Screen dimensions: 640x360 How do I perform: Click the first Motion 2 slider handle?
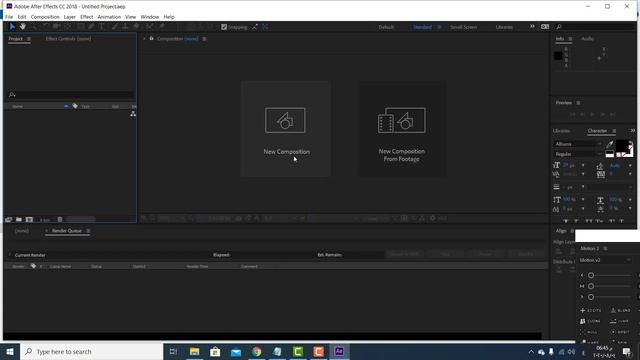coord(591,276)
